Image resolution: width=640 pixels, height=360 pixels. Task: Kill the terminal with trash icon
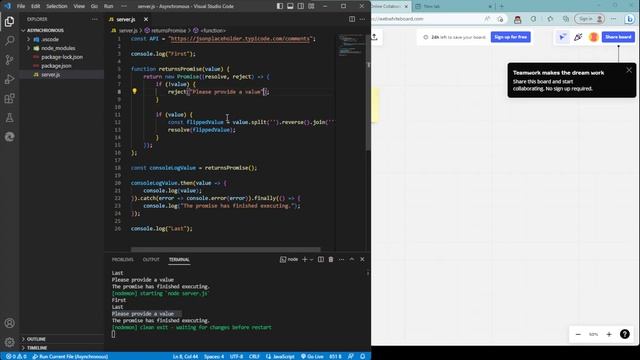coord(331,260)
